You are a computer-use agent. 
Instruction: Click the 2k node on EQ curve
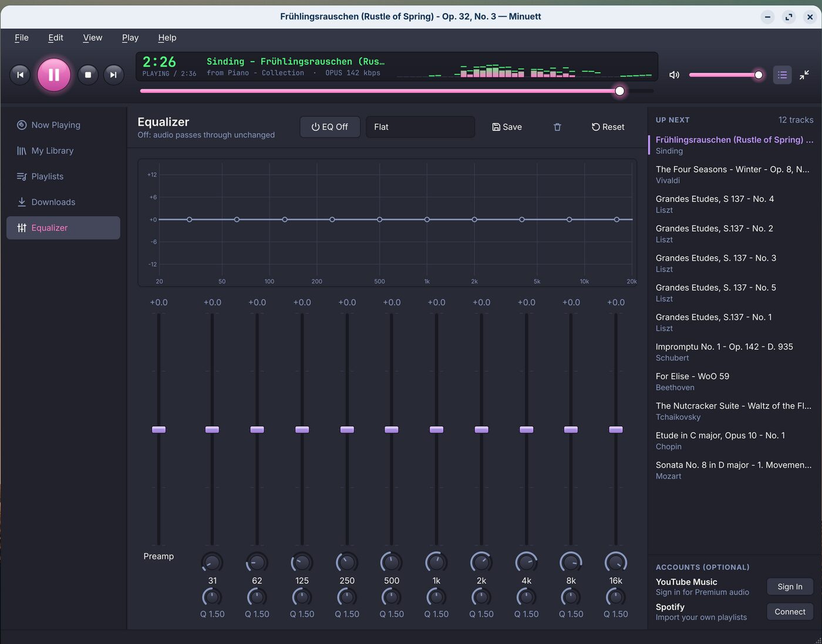(474, 220)
